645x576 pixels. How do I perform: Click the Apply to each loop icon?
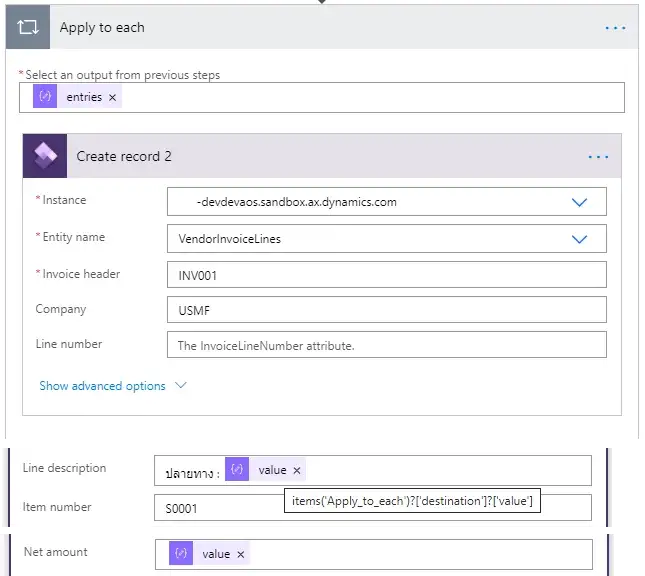(x=28, y=27)
